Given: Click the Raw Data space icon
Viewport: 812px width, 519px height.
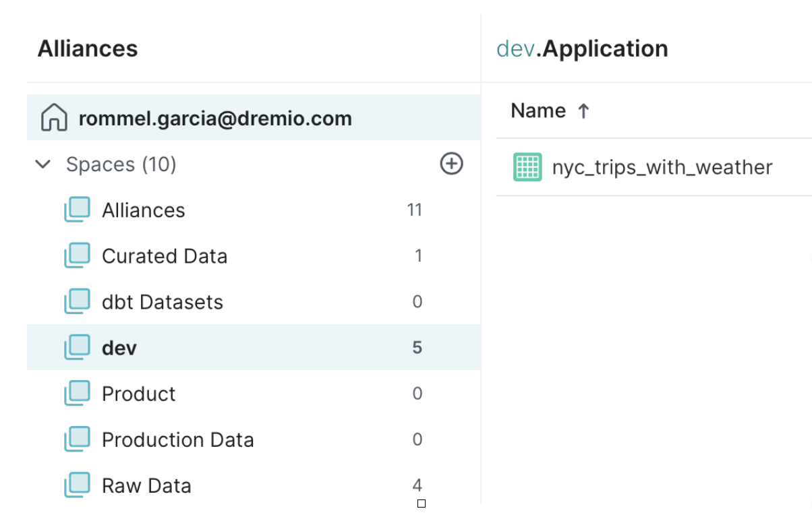Looking at the screenshot, I should coord(77,485).
